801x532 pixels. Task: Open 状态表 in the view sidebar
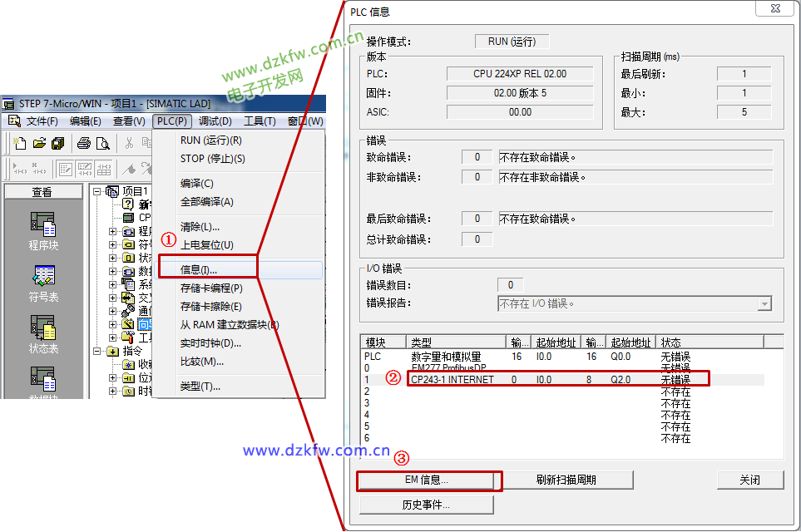point(42,334)
